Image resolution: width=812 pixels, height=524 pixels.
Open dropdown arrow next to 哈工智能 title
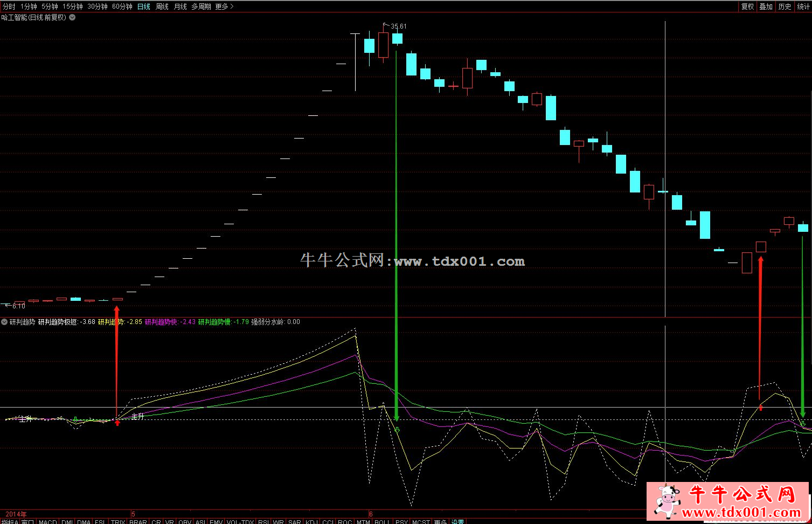pos(72,17)
